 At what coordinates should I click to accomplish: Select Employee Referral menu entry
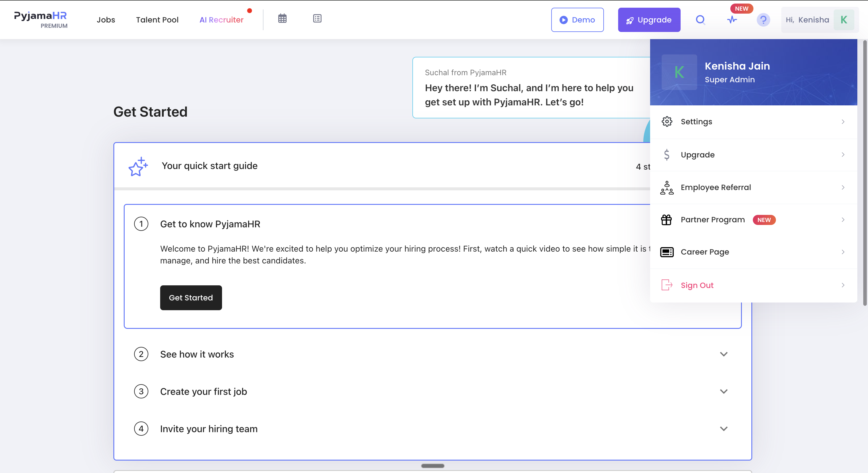753,187
